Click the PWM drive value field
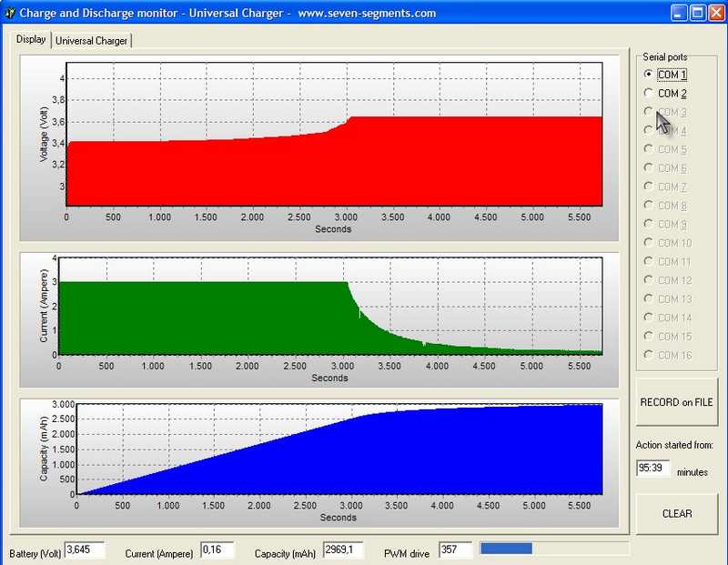Viewport: 728px width, 565px height. point(455,550)
